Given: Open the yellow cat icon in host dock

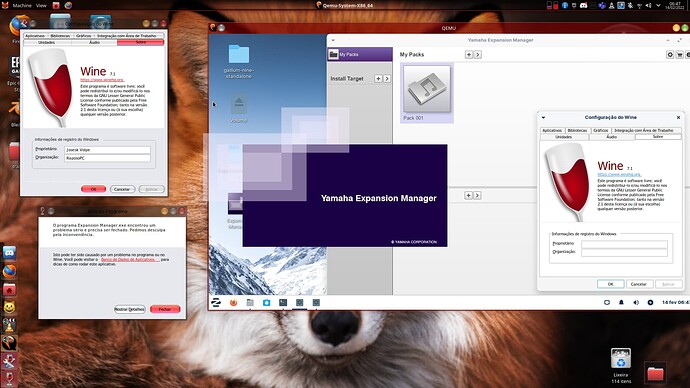Looking at the screenshot, I should tap(9, 307).
